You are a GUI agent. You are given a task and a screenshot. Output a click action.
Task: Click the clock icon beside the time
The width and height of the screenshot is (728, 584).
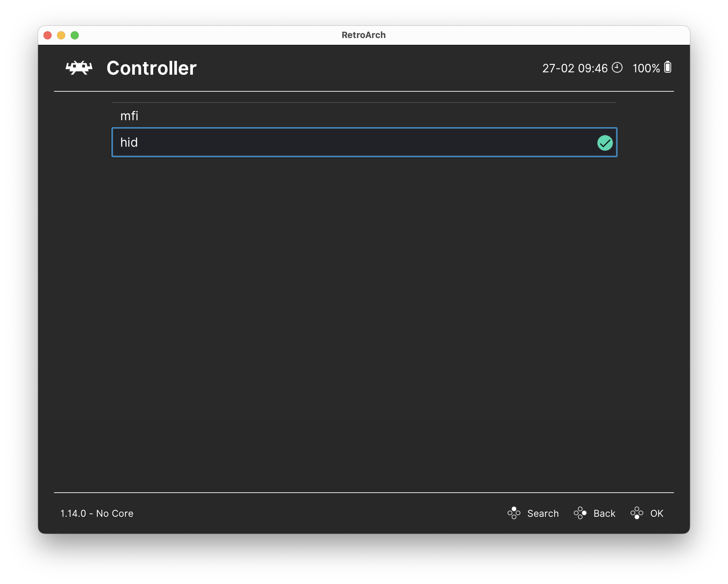[617, 68]
